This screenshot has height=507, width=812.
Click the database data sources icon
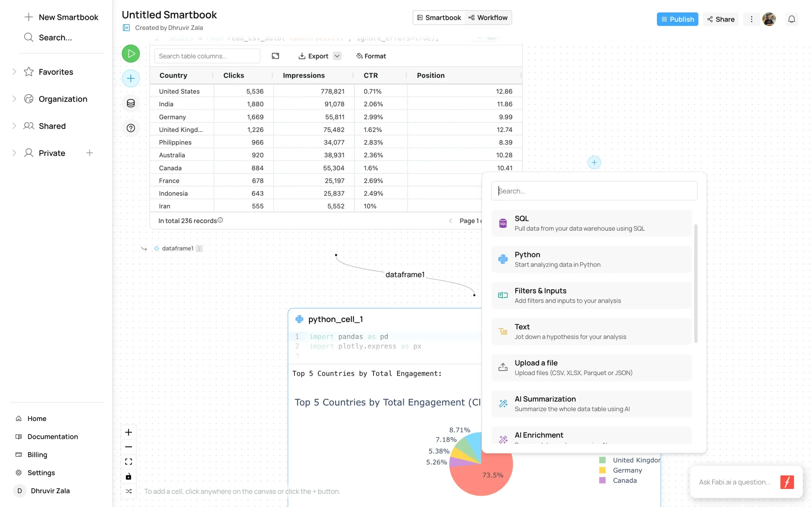(x=131, y=103)
